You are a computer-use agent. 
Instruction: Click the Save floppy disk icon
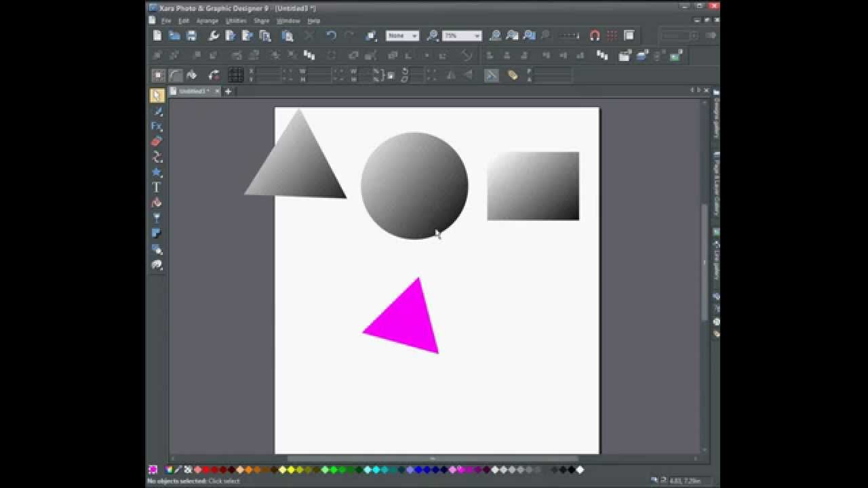tap(191, 35)
